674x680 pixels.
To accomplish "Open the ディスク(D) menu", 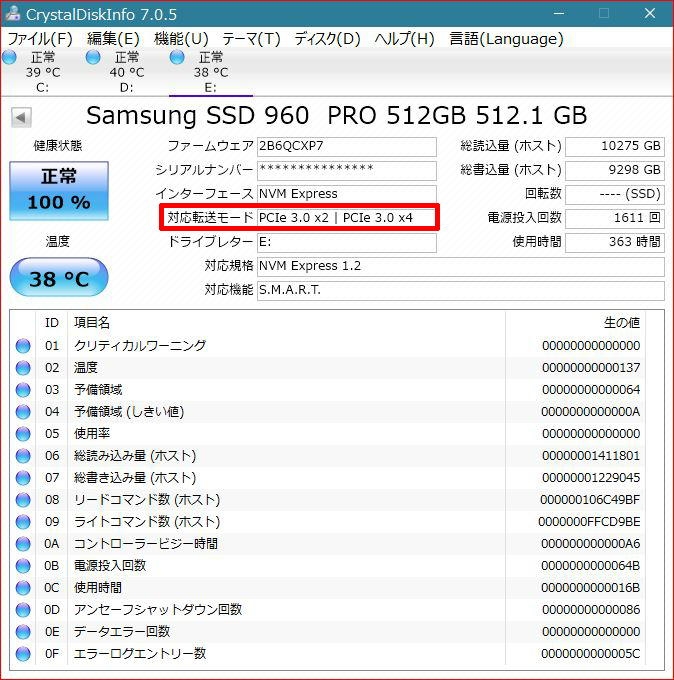I will point(327,39).
